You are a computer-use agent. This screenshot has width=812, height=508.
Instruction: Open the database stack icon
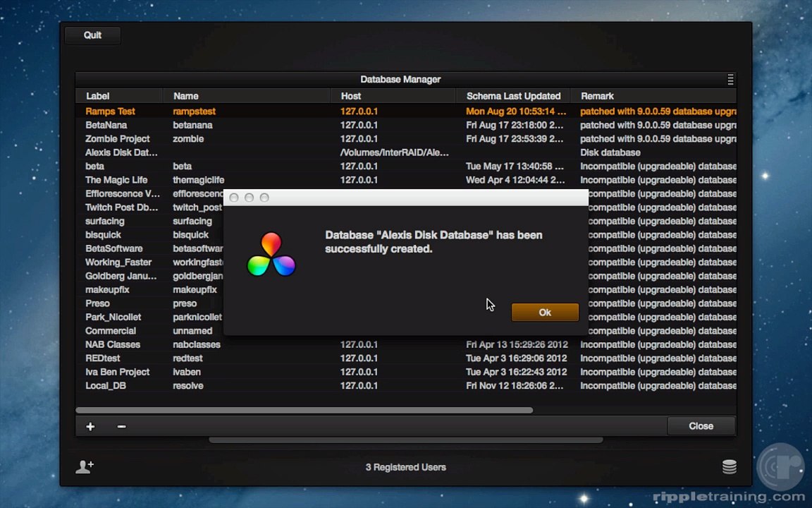coord(729,467)
